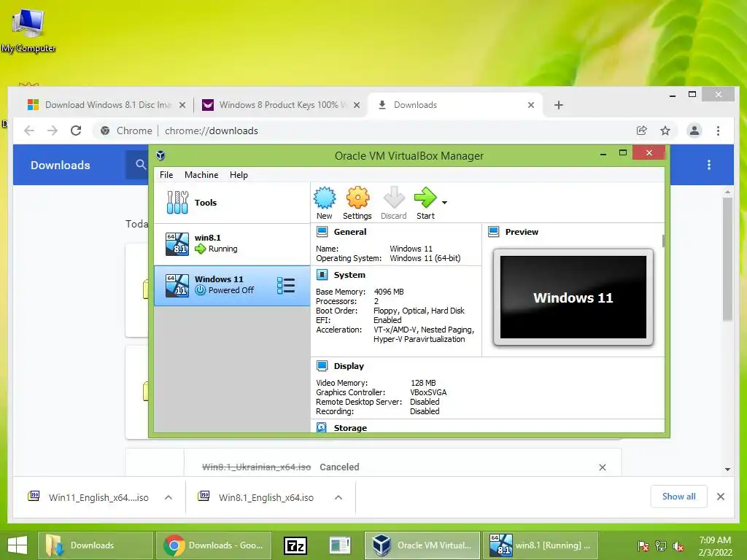Open Win11_English_x64 iso options chevron
Screen dimensions: 747x560
coord(169,497)
